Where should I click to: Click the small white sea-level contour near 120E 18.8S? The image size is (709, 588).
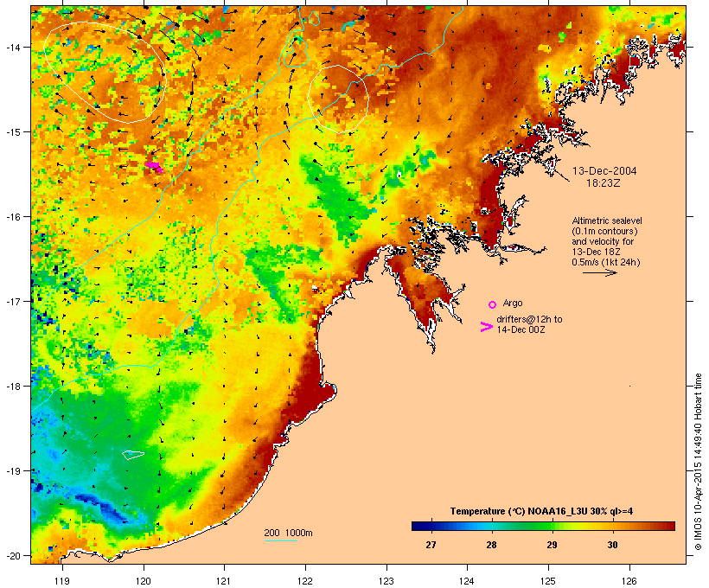click(x=133, y=455)
